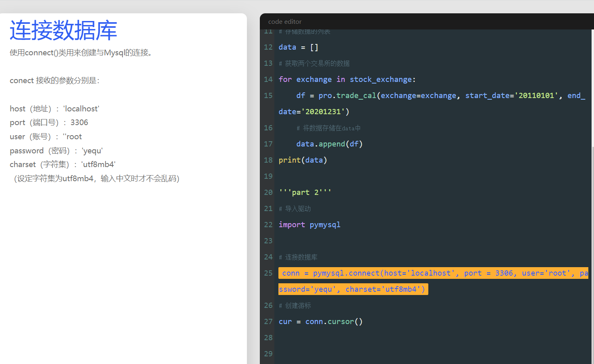
Task: Click the 连接数据库 heading
Action: pos(63,30)
